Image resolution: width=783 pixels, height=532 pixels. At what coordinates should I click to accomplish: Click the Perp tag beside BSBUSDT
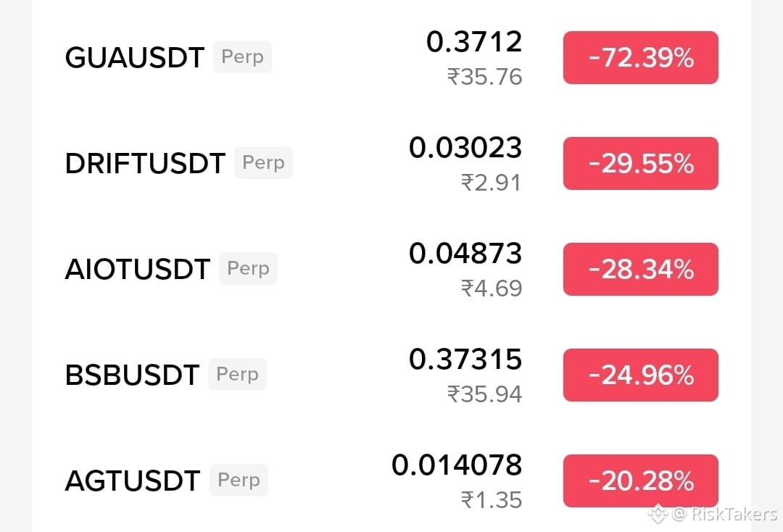click(x=237, y=374)
